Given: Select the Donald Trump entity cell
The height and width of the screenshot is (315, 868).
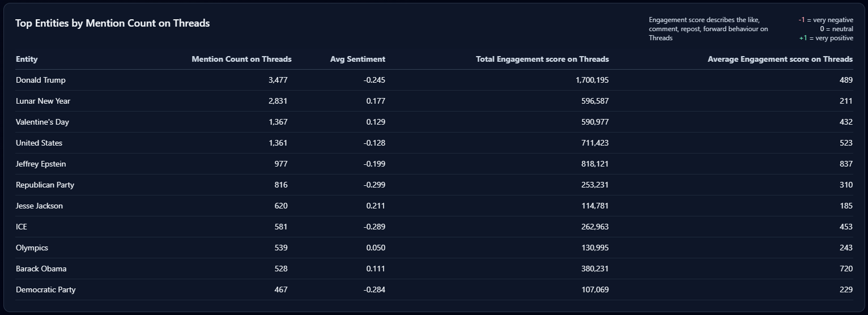Looking at the screenshot, I should pyautogui.click(x=41, y=80).
